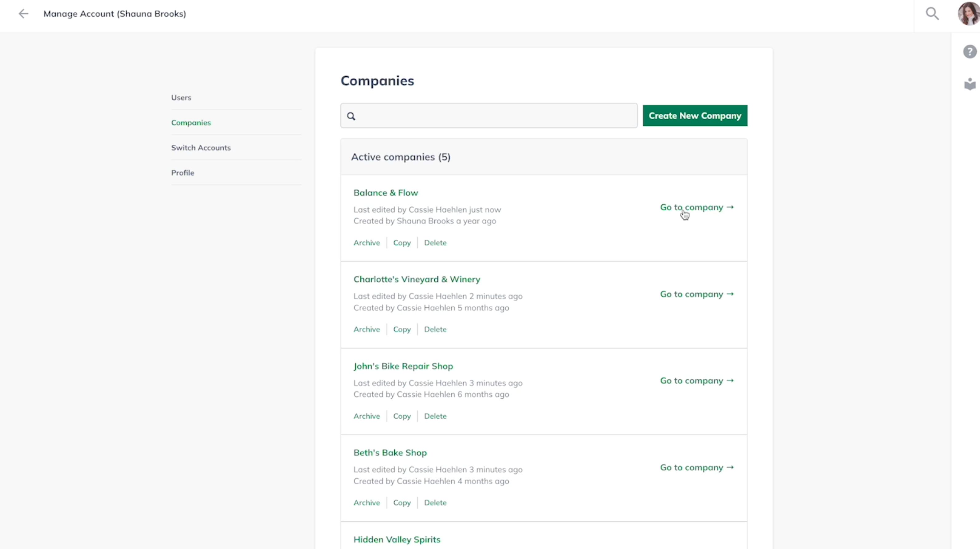Copy Charlotte's Vineyard & Winery
Viewport: 980px width, 549px height.
[x=402, y=329]
